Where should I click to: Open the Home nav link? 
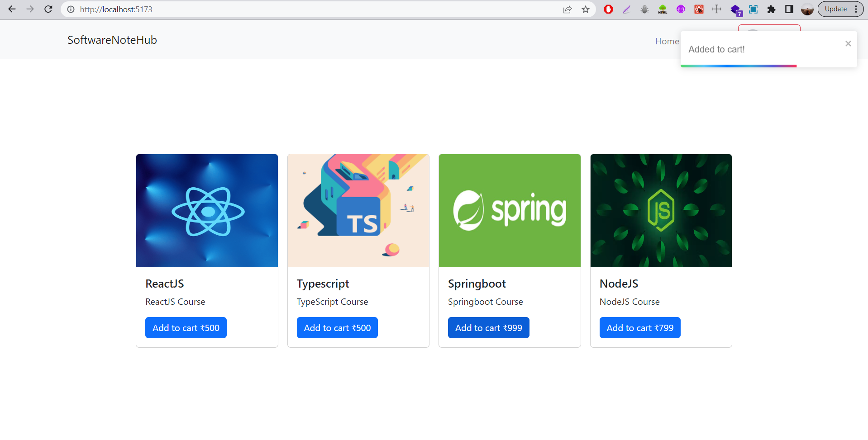tap(667, 41)
